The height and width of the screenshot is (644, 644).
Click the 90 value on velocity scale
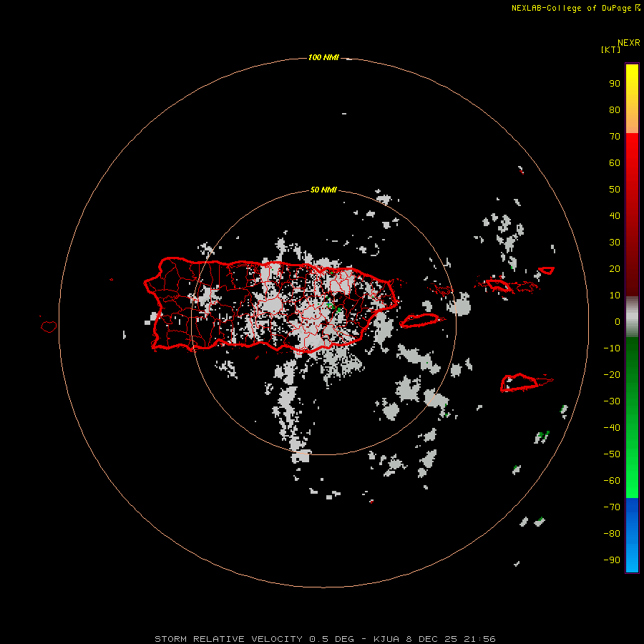[615, 84]
